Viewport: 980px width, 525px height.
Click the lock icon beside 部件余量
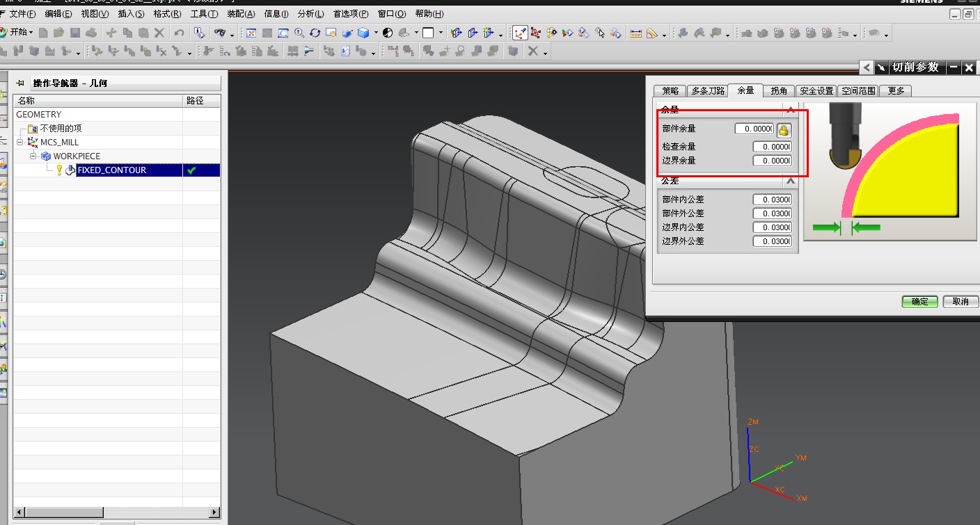click(x=784, y=130)
